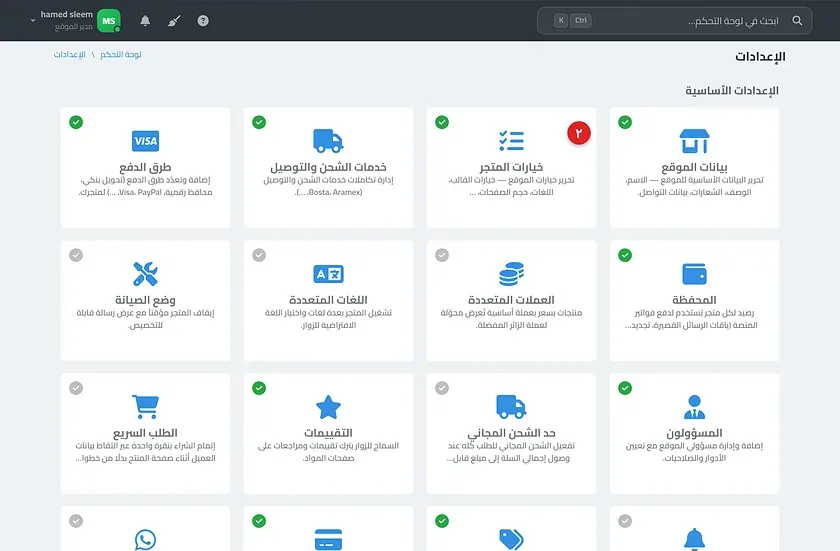
Task: Click gray check on WhatsApp card
Action: pos(76,520)
